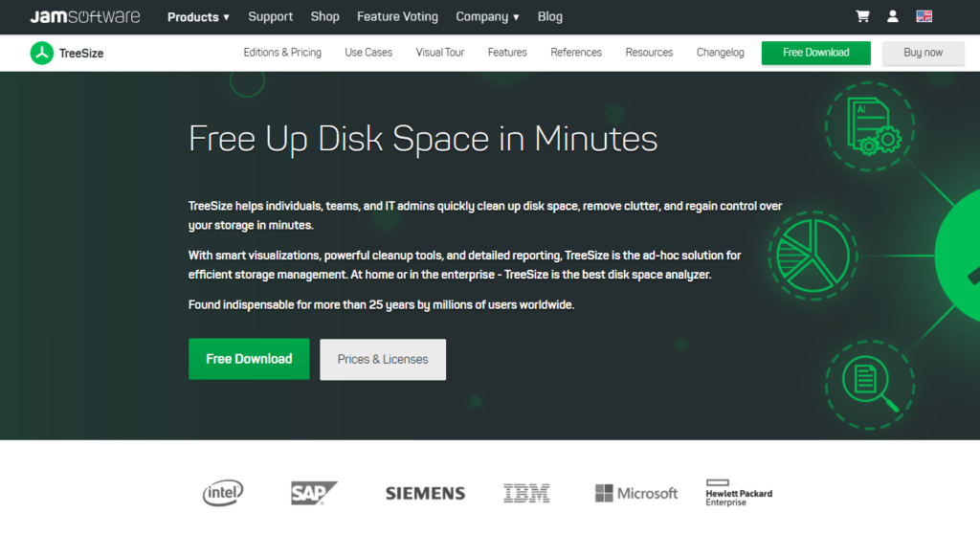This screenshot has width=980, height=558.
Task: Open the Shop page
Action: 325,17
